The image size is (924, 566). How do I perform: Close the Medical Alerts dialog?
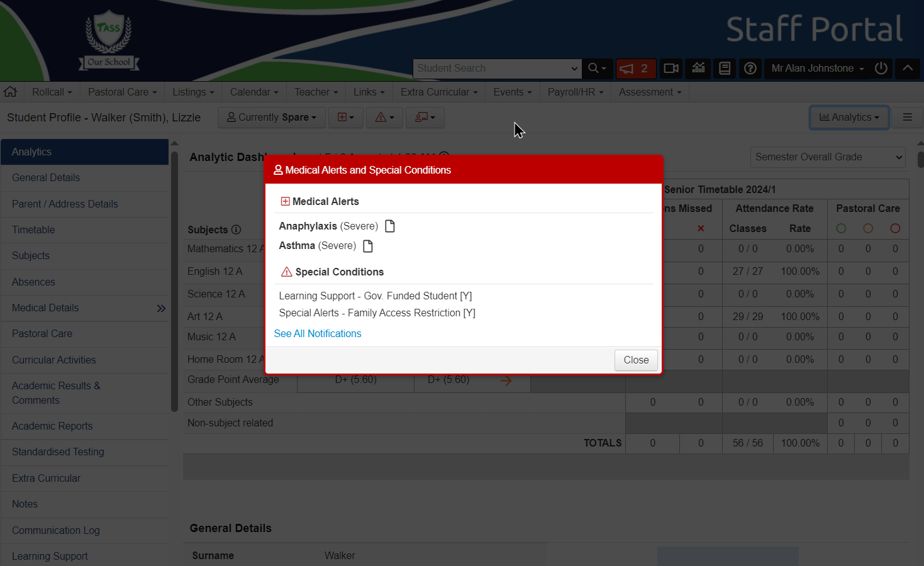636,360
